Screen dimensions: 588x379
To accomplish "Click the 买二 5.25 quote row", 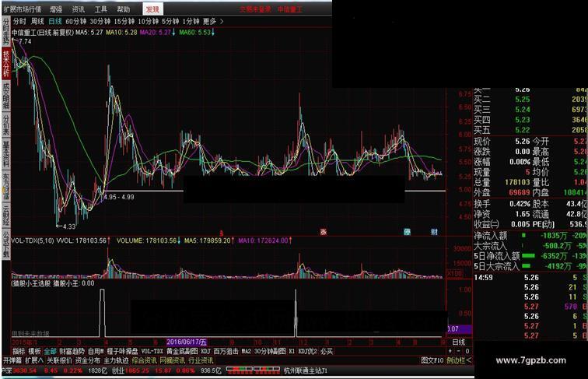I will coord(530,100).
